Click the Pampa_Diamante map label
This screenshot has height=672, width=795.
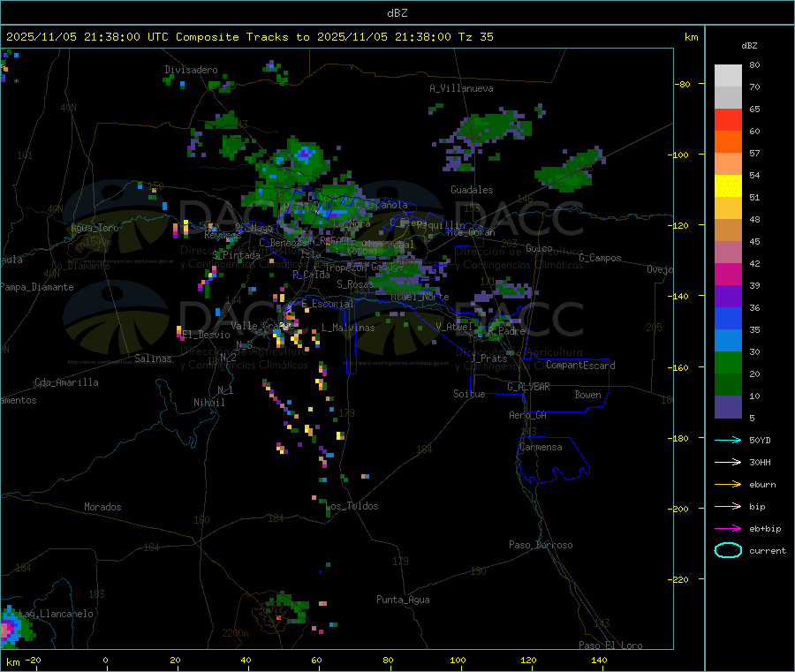(x=37, y=287)
